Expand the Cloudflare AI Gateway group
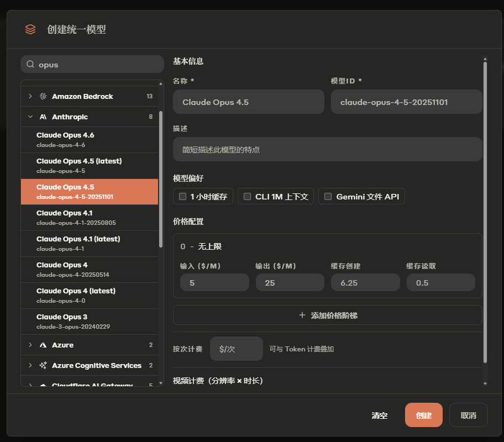This screenshot has height=442, width=504. (30, 385)
